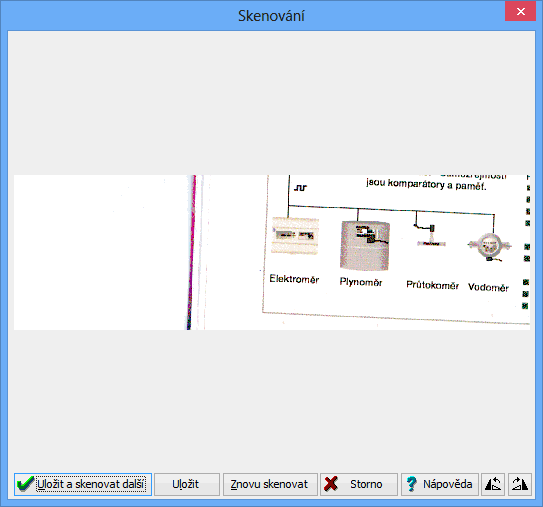
Task: Select the Storno button label
Action: coord(366,484)
